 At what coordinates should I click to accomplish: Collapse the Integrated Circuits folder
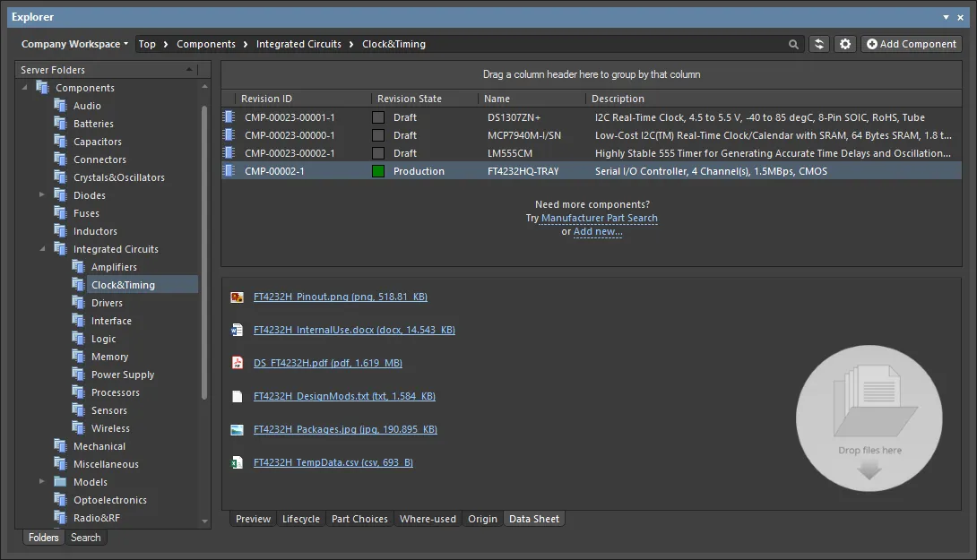pyautogui.click(x=42, y=249)
